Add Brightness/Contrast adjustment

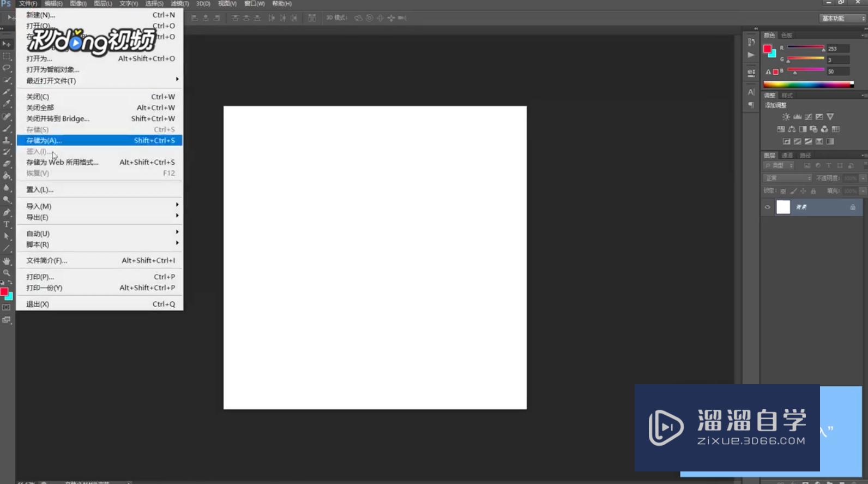(786, 117)
